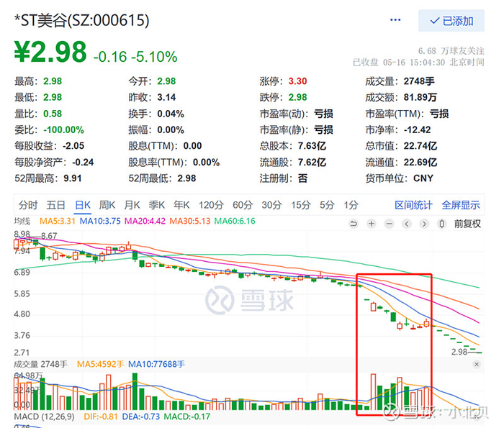Select the 年K chart tab
This screenshot has width=504, height=428.
tap(181, 205)
